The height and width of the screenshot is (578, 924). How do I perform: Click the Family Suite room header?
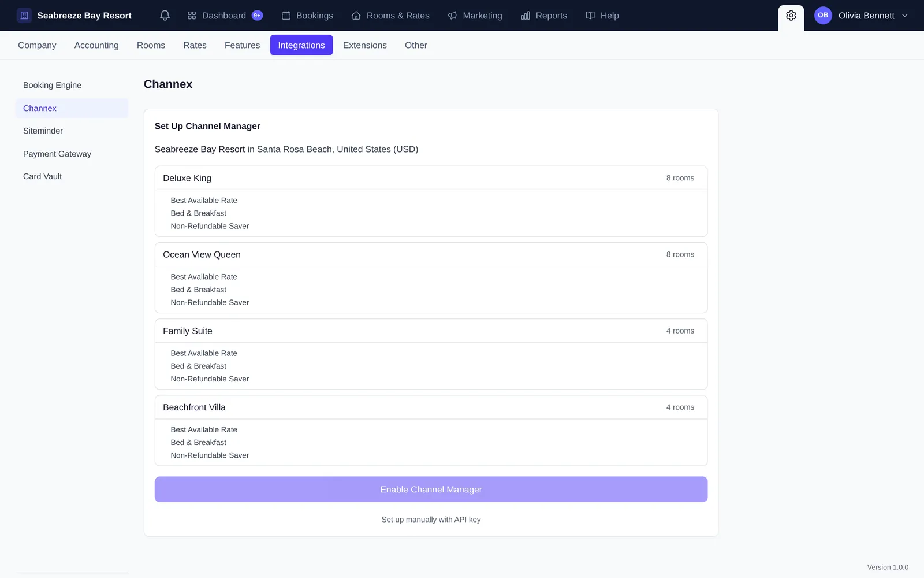click(x=431, y=331)
